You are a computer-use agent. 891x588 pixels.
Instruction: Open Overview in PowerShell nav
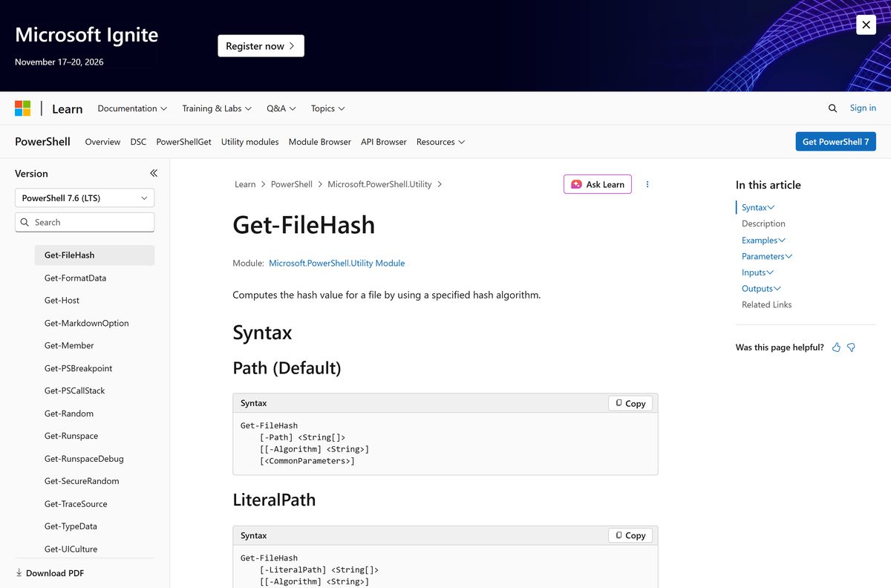coord(102,142)
